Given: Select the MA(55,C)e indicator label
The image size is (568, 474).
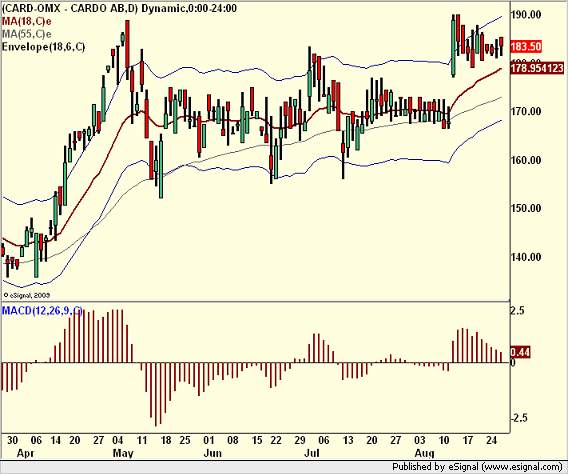Looking at the screenshot, I should [x=26, y=34].
